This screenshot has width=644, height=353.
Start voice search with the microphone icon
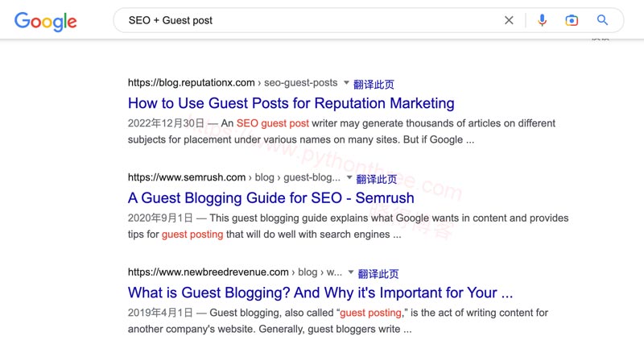coord(542,20)
